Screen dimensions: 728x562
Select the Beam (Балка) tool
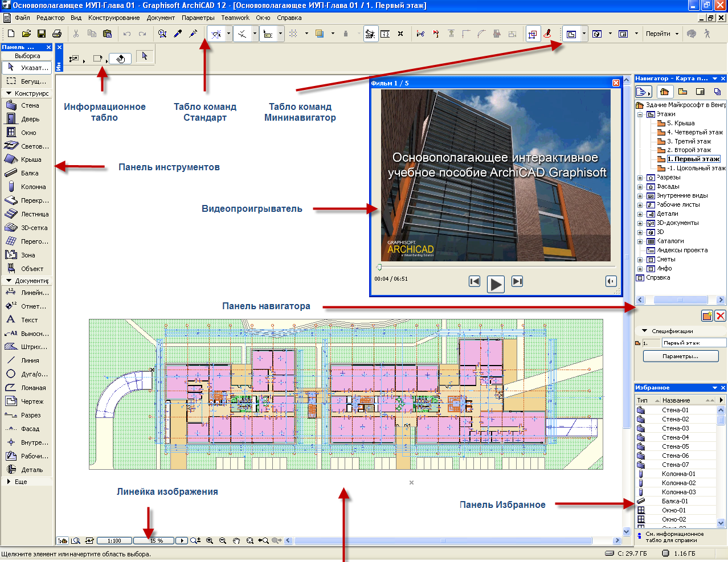pos(27,173)
